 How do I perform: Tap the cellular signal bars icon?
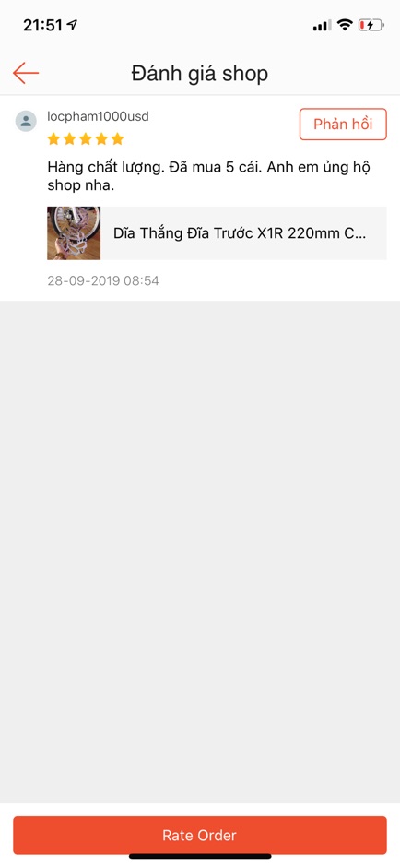tap(322, 25)
